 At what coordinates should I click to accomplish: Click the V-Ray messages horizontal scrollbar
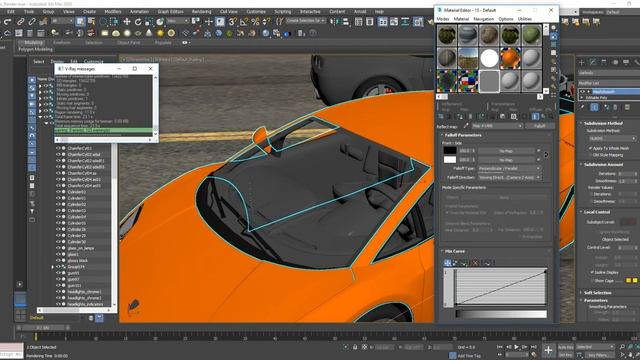pos(104,140)
